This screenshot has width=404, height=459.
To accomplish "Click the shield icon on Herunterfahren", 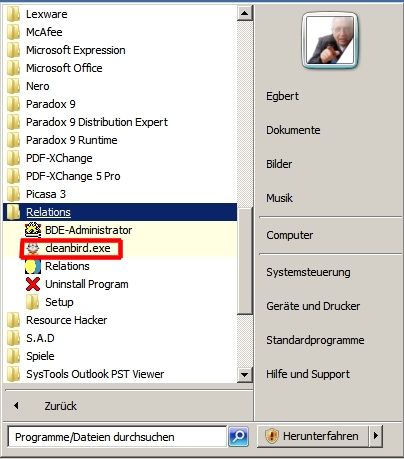I will click(272, 436).
